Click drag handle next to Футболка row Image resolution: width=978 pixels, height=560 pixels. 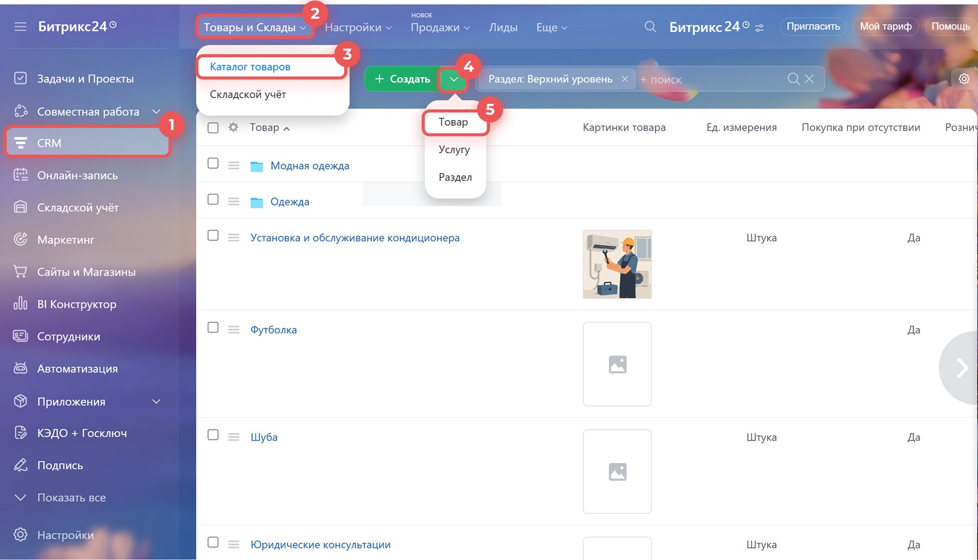(234, 329)
